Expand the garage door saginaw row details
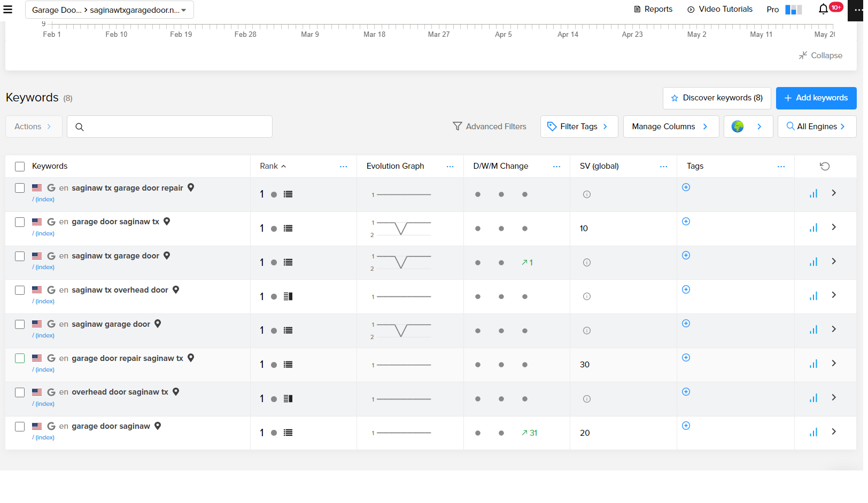Screen dimensions: 868x503 [x=834, y=431]
